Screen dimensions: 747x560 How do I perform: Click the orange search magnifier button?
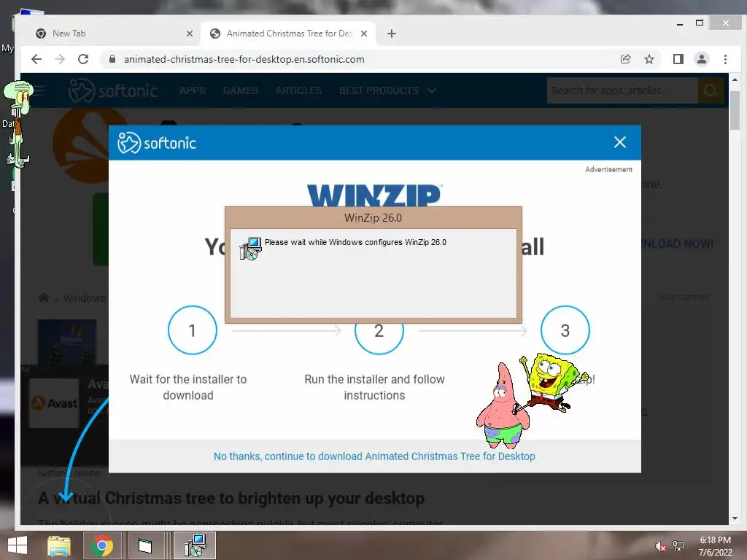click(711, 90)
